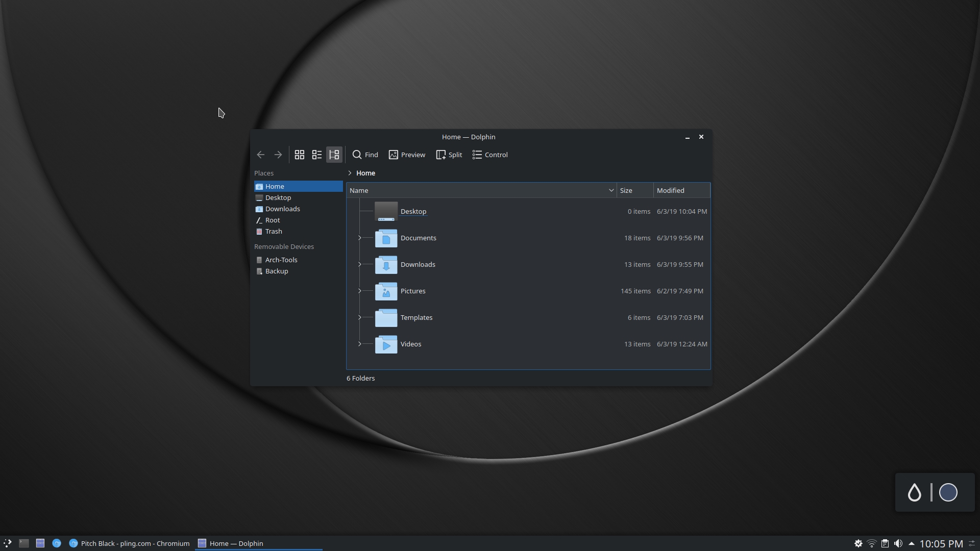980x551 pixels.
Task: Expand hidden system tray icons arrow
Action: pos(911,543)
